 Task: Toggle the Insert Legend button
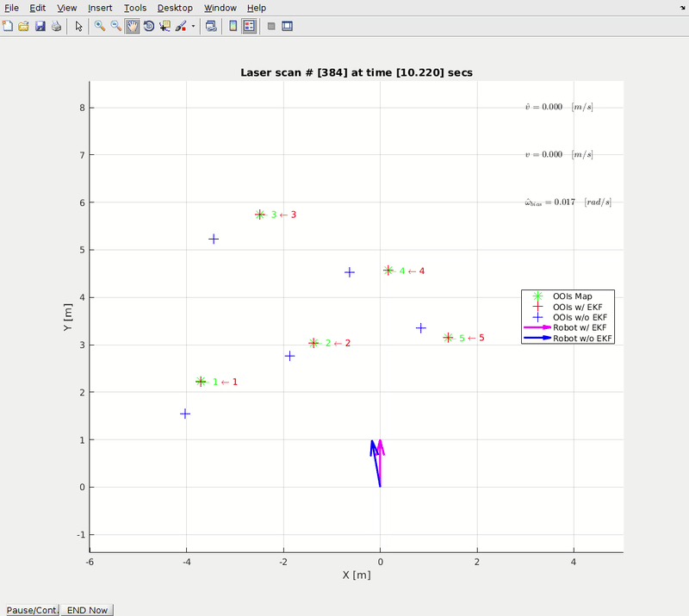pyautogui.click(x=249, y=27)
